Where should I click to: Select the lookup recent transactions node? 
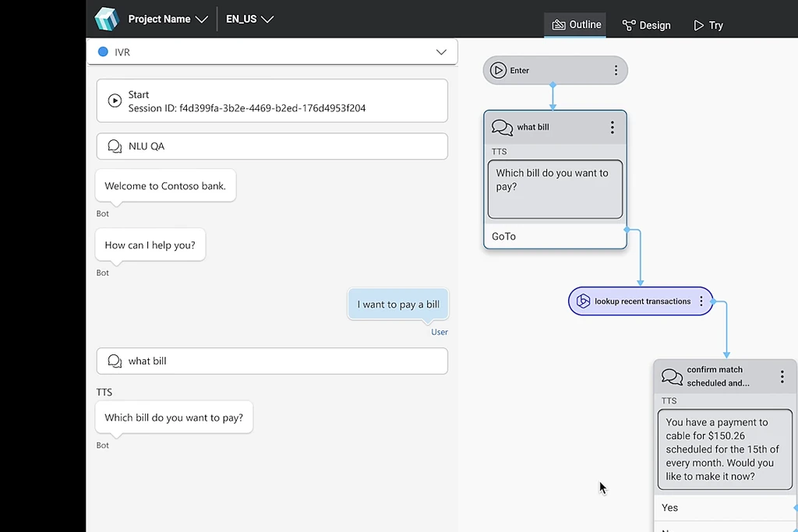[641, 301]
